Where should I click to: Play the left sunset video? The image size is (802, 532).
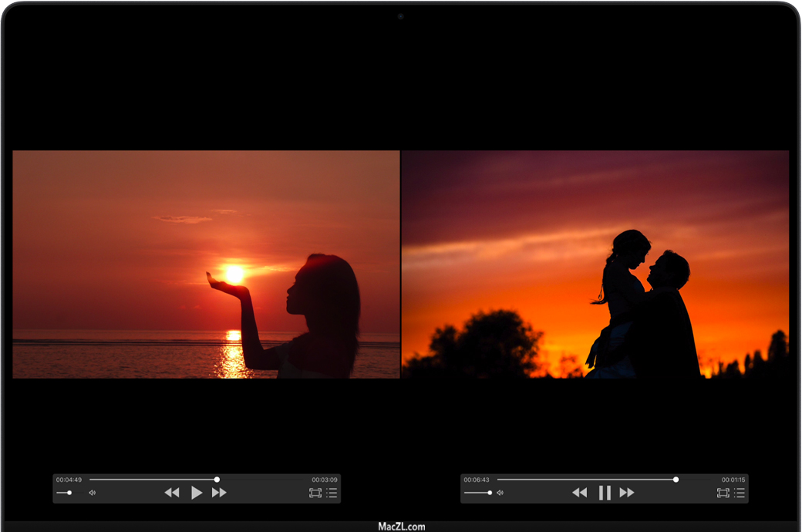pos(197,493)
